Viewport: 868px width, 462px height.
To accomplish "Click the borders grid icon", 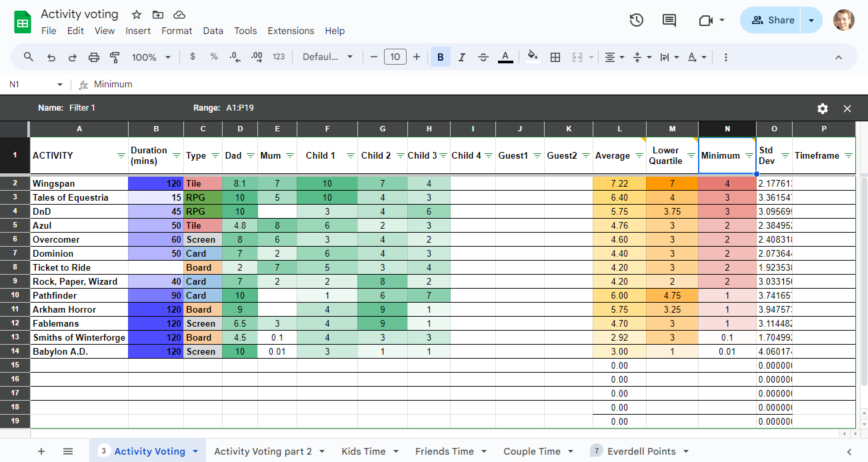I will click(x=555, y=57).
